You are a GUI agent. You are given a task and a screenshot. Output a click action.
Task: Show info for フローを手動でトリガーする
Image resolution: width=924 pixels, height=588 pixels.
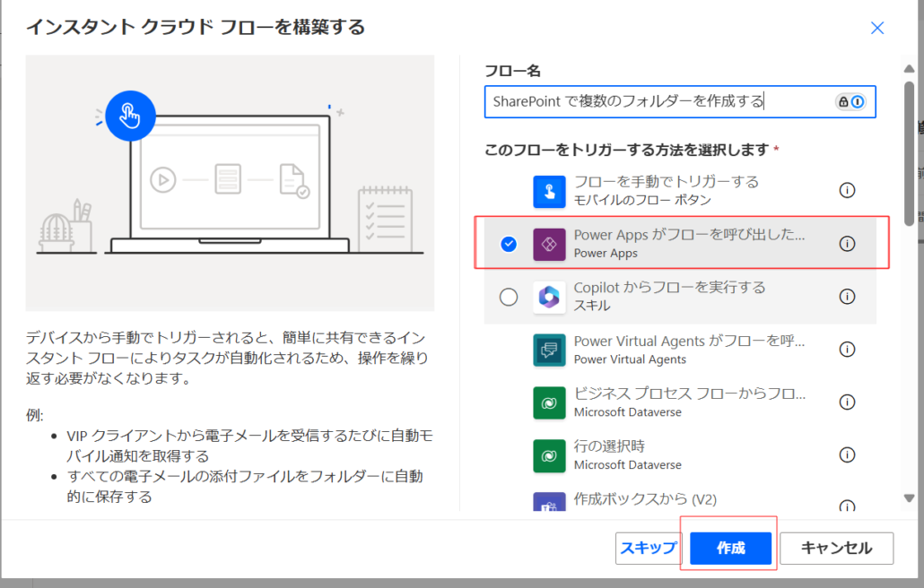847,191
